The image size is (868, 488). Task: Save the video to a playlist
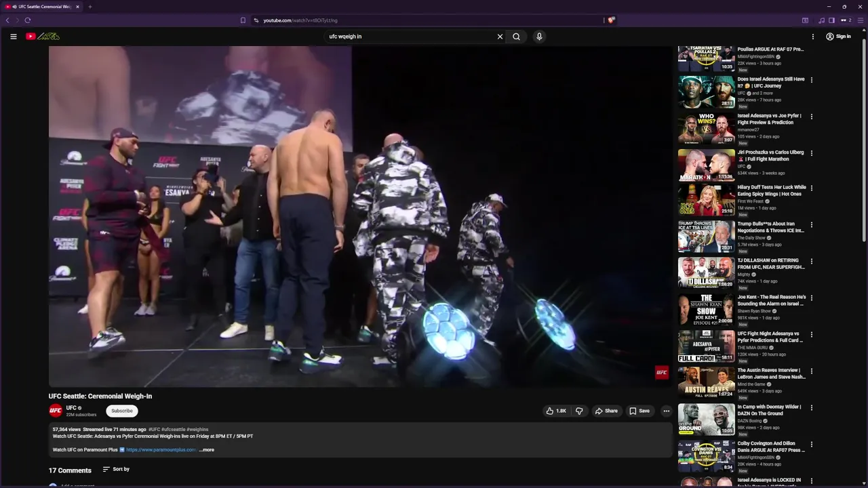(639, 411)
